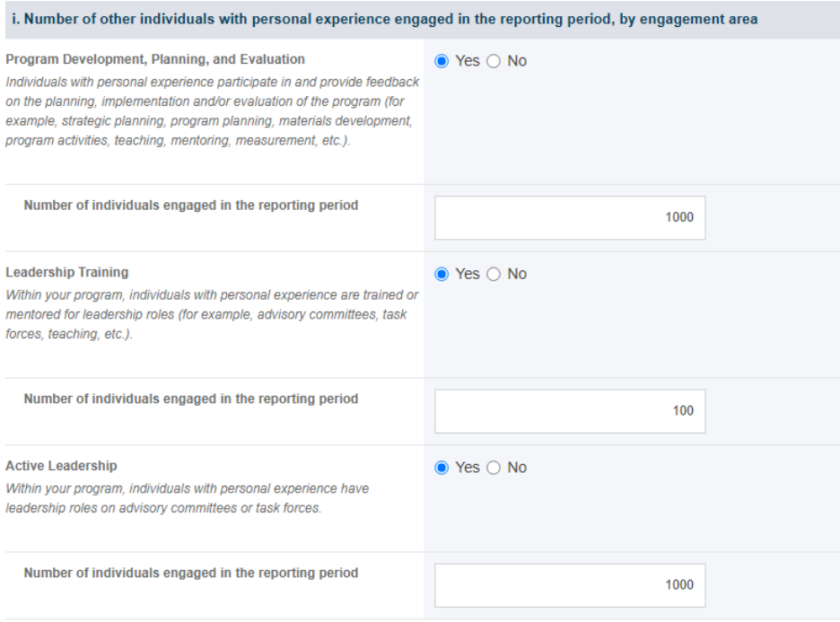Screen dimensions: 840x622
Task: Focus Leadership Training number field showing 100
Action: click(570, 411)
